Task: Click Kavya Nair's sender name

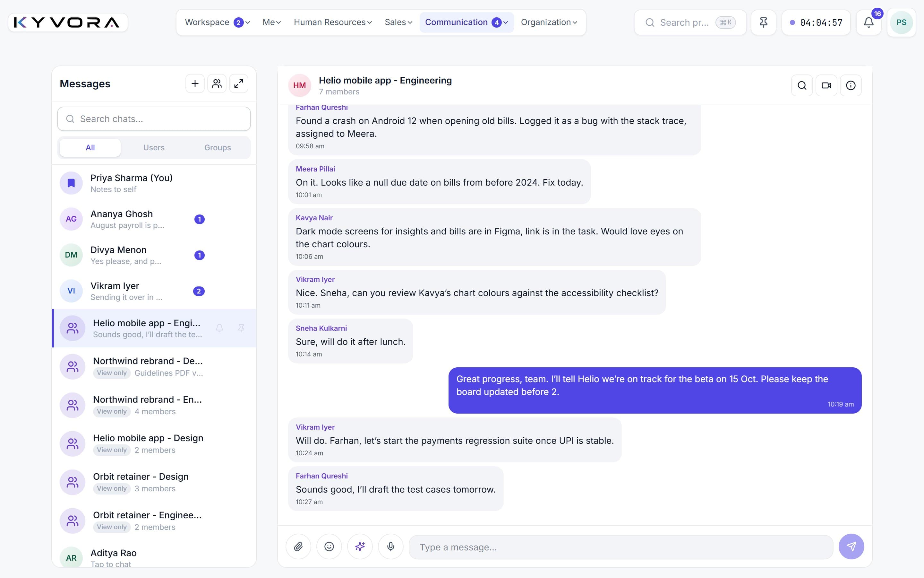Action: tap(314, 218)
